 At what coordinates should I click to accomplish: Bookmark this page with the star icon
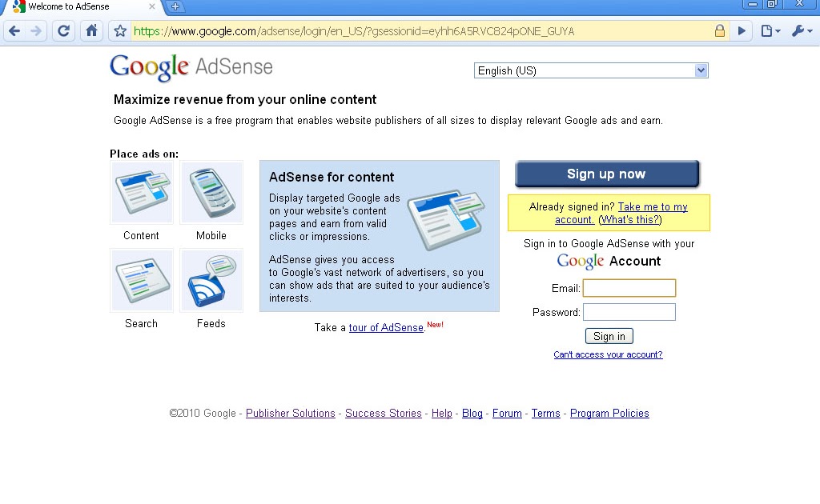pyautogui.click(x=120, y=31)
